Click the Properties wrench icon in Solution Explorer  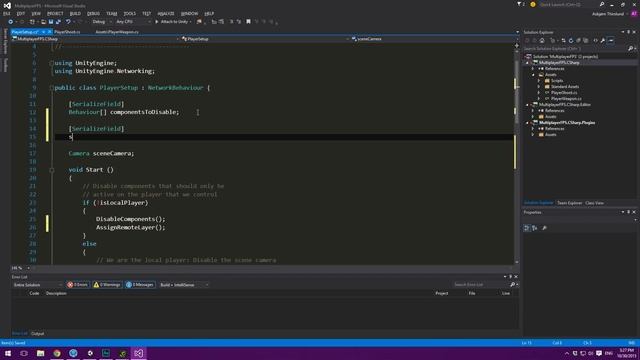603,40
